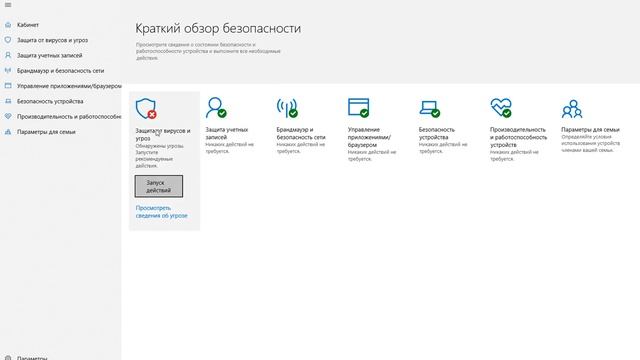Open the device security laptop tile icon
This screenshot has width=640, height=360.
coord(430,108)
